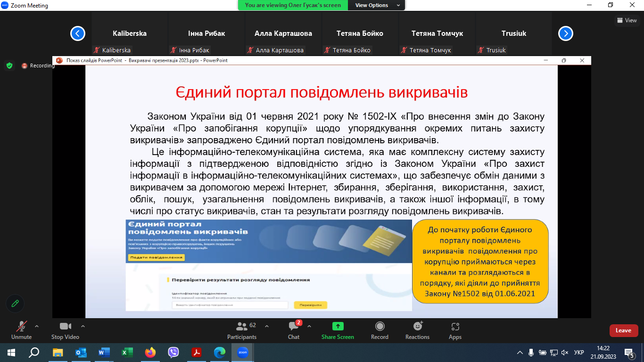Switch to Excel on the taskbar
Viewport: 644px width, 362px height.
127,352
